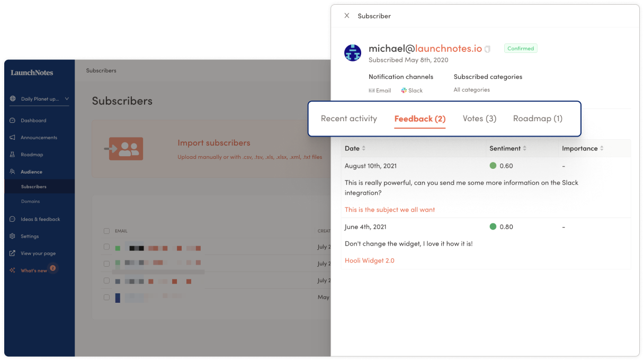Copy the michael@launchnotes.io email address
Image resolution: width=644 pixels, height=361 pixels.
point(488,49)
